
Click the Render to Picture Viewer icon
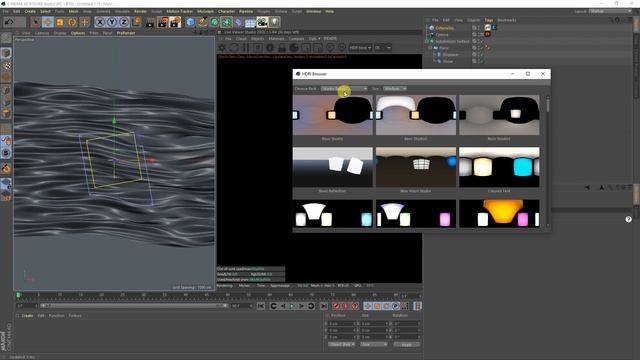(163, 22)
